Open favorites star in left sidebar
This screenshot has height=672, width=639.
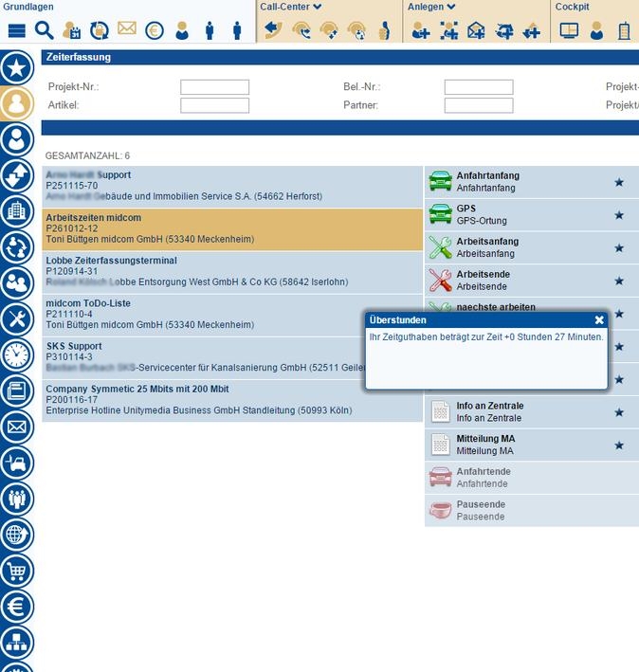[x=17, y=67]
